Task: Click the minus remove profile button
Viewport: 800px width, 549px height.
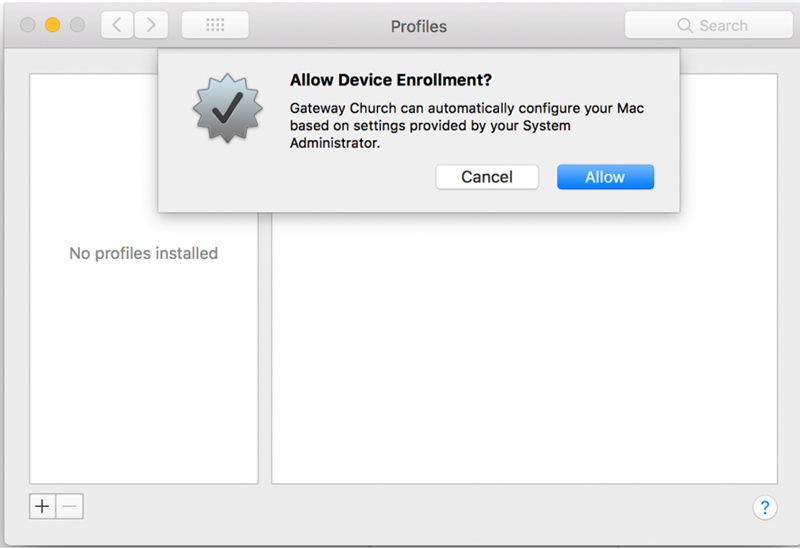Action: (x=70, y=506)
